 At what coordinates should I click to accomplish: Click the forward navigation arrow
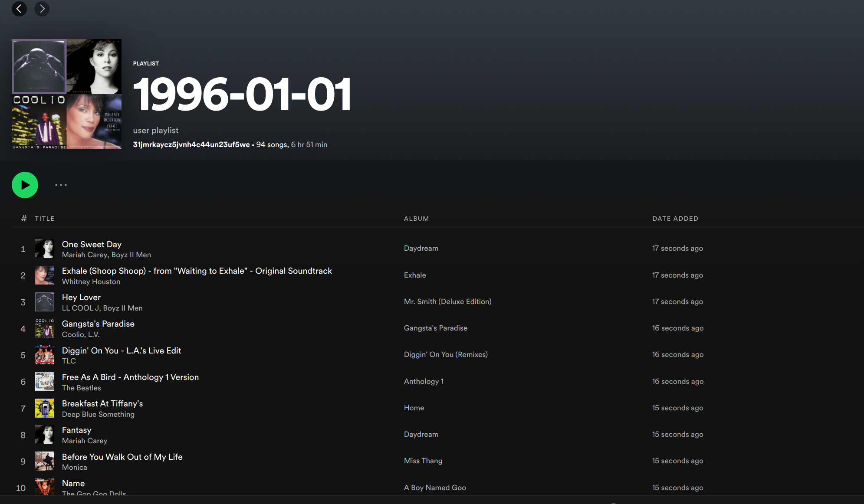42,9
